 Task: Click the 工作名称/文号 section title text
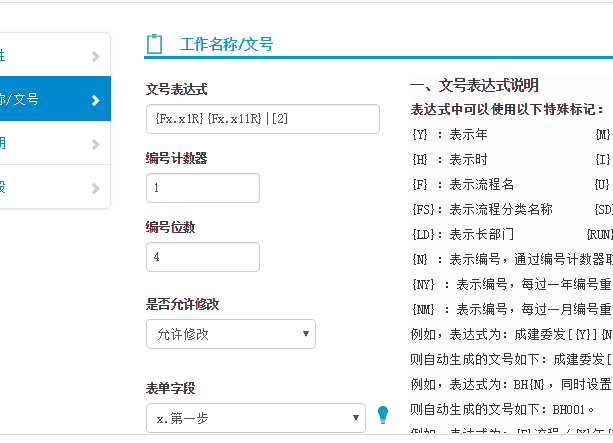(225, 45)
